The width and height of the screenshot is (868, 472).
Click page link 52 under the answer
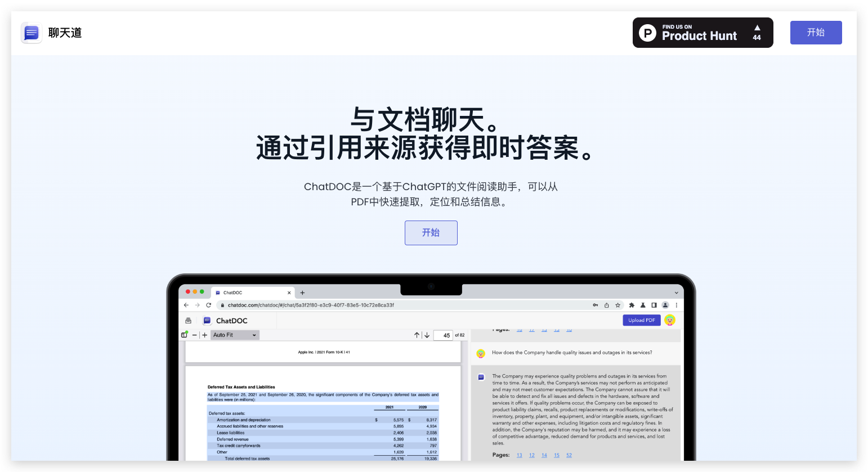(x=569, y=455)
